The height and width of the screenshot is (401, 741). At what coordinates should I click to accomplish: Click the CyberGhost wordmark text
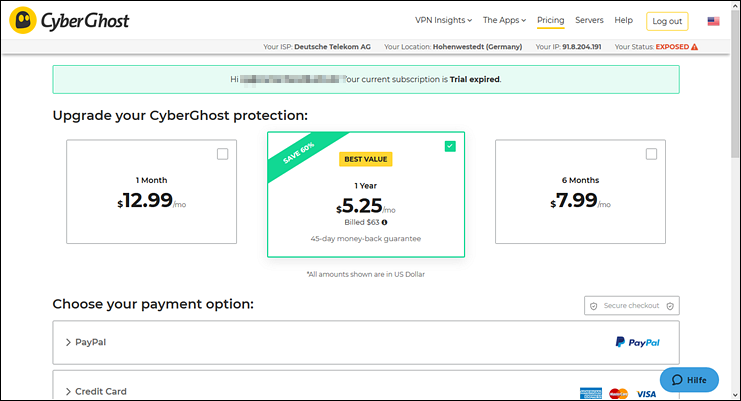85,21
